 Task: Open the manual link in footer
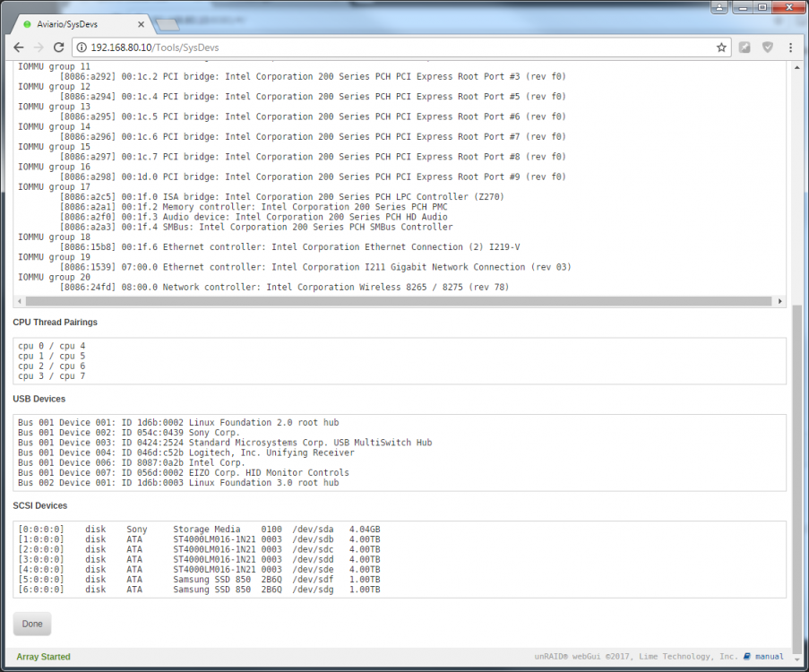point(770,657)
